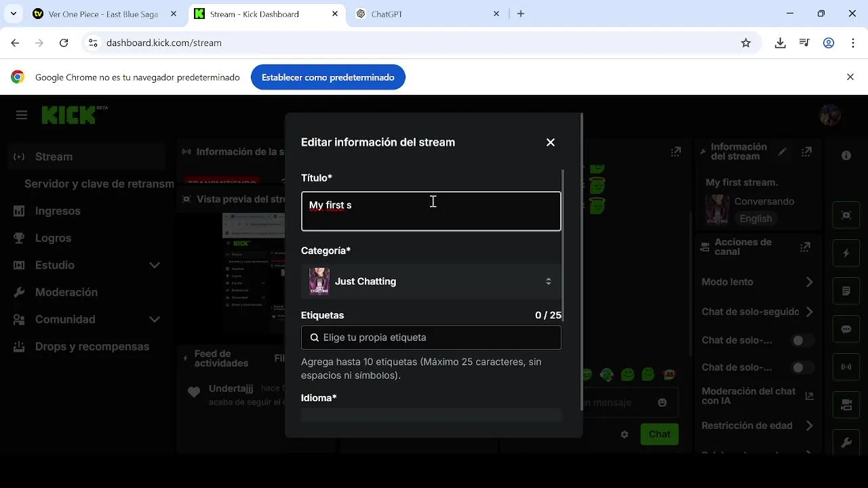Open Servidor y clave de retransmisión
The image size is (868, 488).
(x=99, y=184)
